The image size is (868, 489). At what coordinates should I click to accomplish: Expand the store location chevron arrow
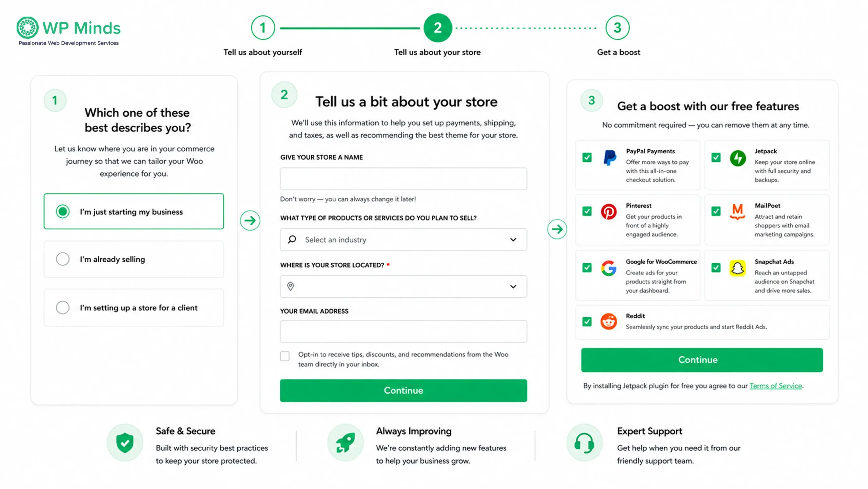(x=513, y=287)
